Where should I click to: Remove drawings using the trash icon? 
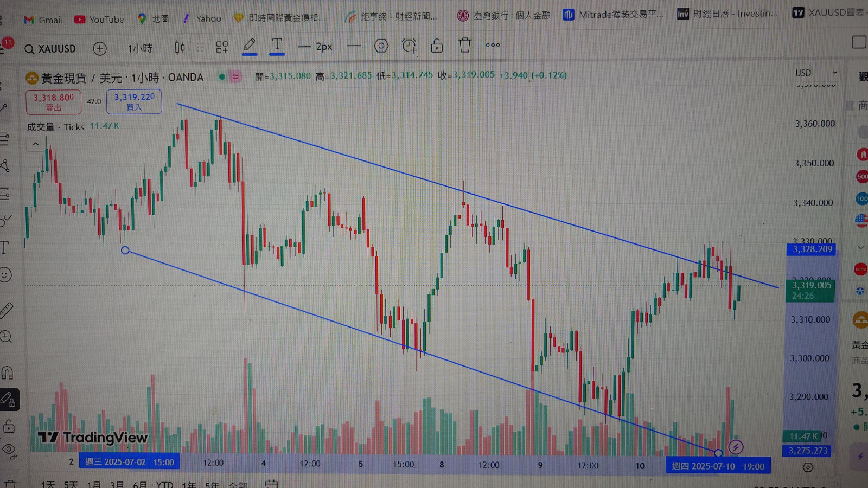[464, 46]
